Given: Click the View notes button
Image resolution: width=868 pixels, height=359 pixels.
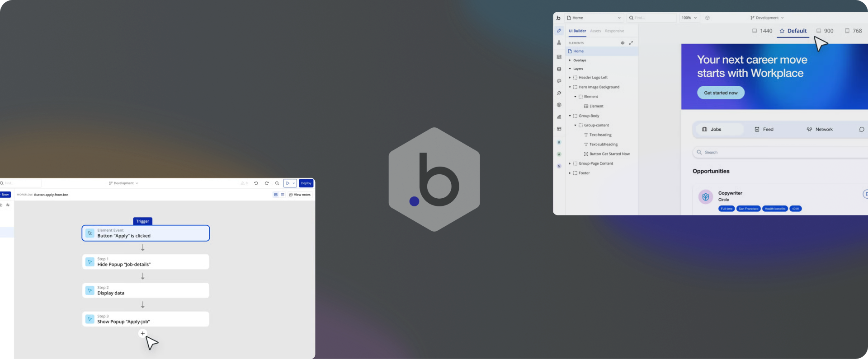Looking at the screenshot, I should pos(300,195).
